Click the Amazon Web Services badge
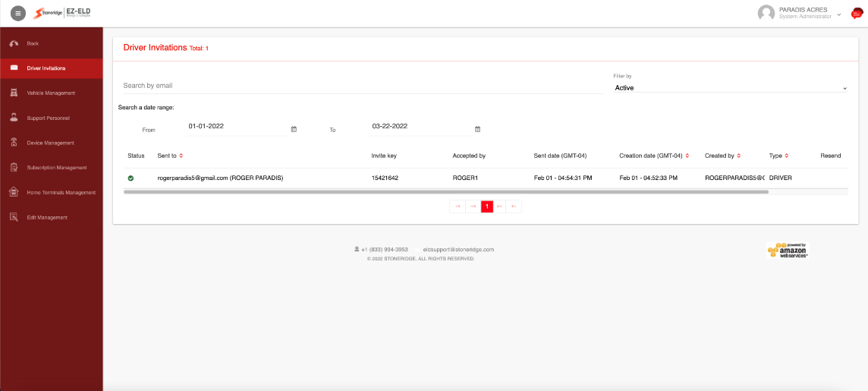The image size is (868, 391). 788,251
